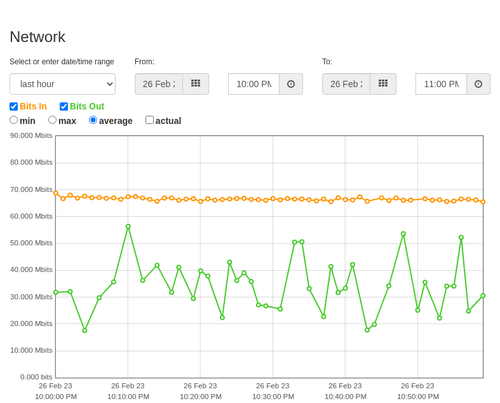Click the first orange Bits In data point at 10:00 PM
The image size is (500, 403).
pos(56,193)
